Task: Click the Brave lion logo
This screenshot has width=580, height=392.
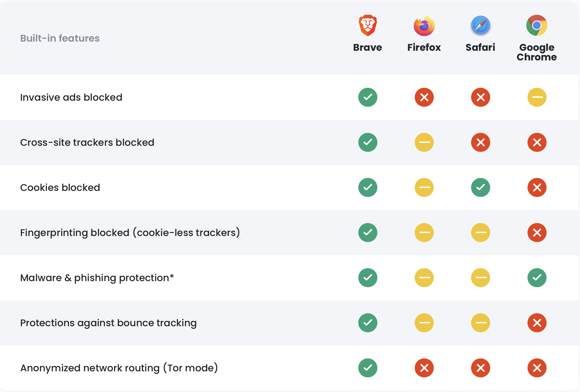Action: point(368,26)
